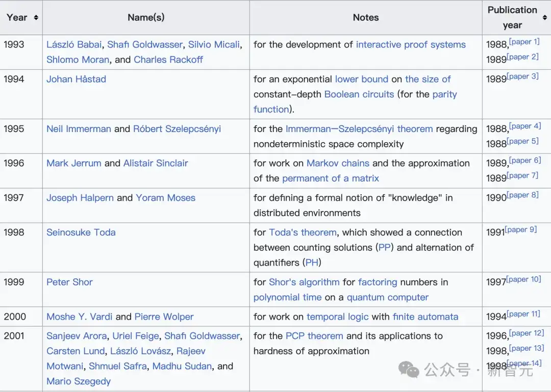Image resolution: width=551 pixels, height=392 pixels.
Task: Open the paper 3 citation reference
Action: (x=522, y=76)
